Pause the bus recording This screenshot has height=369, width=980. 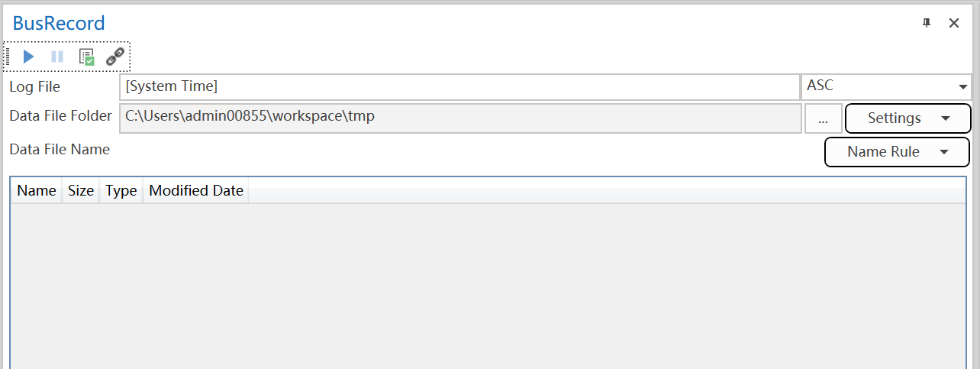pos(57,57)
